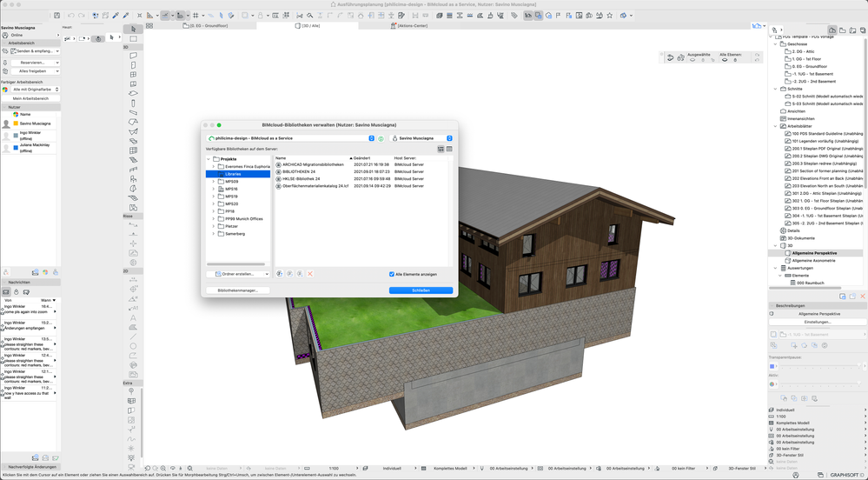This screenshot has height=480, width=868.
Task: Open Allgemeine Axonometrie in Navigator
Action: point(813,261)
